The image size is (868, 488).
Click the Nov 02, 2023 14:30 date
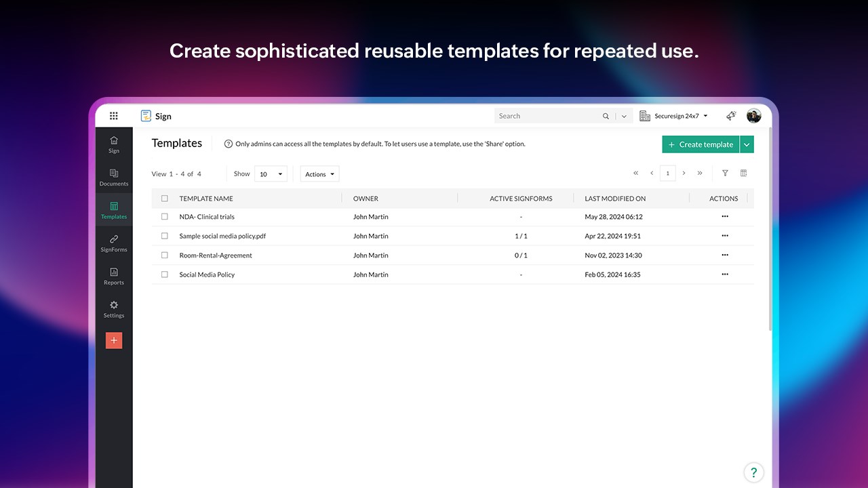613,256
